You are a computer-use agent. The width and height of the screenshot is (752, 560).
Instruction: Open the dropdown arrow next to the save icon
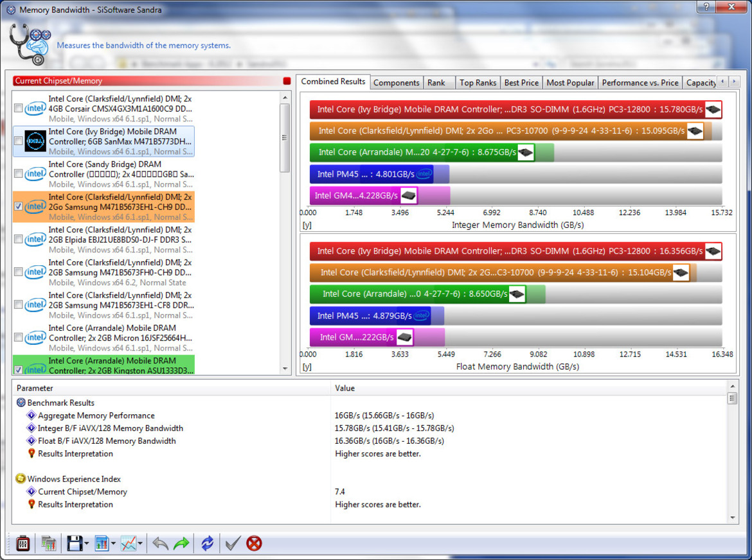click(x=87, y=544)
